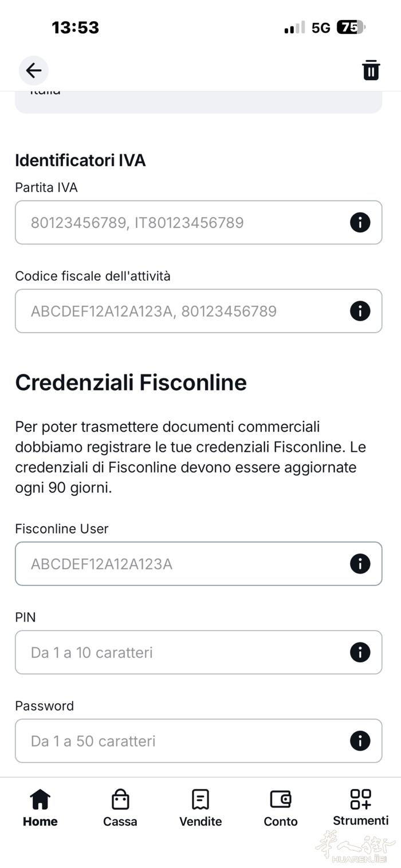Show info for Partita IVA field
Image resolution: width=401 pixels, height=868 pixels.
click(x=360, y=222)
